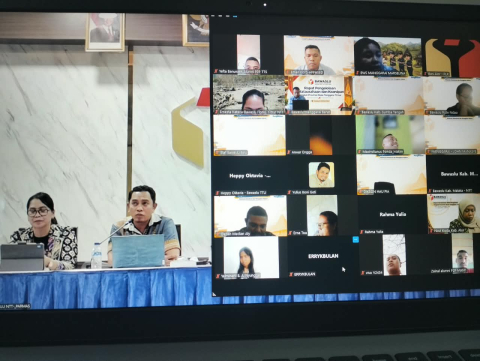
Task: Click muted mic icon by Yefta Benunan label
Action: click(216, 71)
